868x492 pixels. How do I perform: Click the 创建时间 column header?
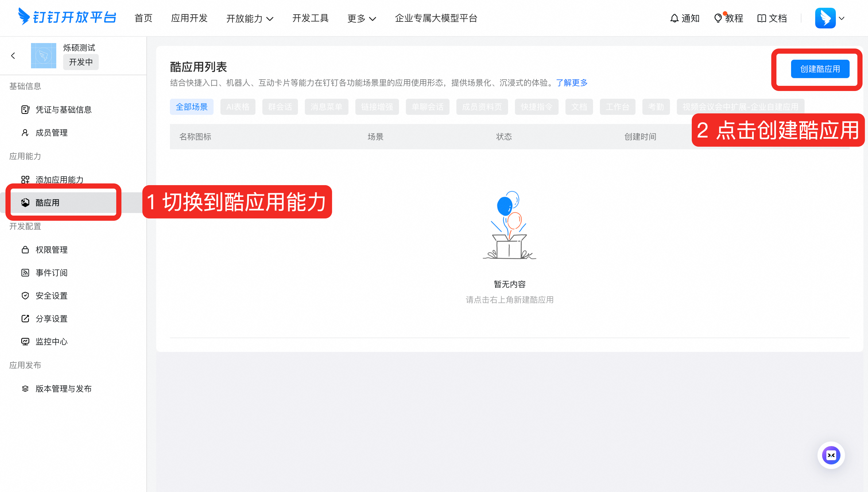pyautogui.click(x=640, y=137)
